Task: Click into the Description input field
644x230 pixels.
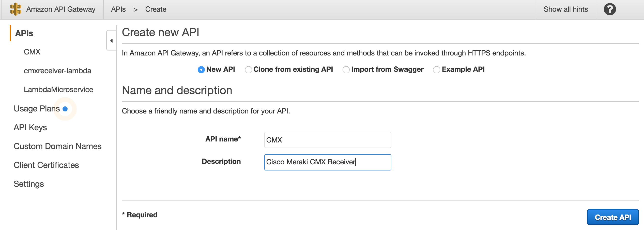Action: [328, 162]
